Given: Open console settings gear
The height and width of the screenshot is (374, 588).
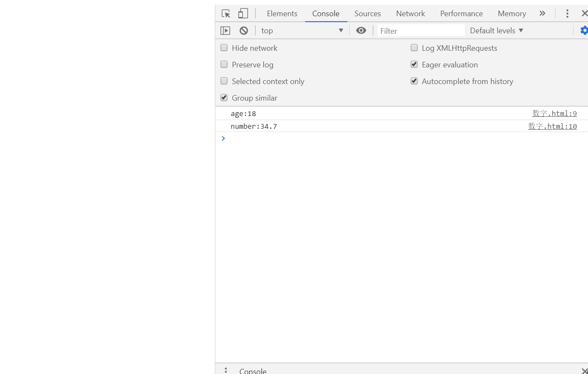Looking at the screenshot, I should pos(584,30).
